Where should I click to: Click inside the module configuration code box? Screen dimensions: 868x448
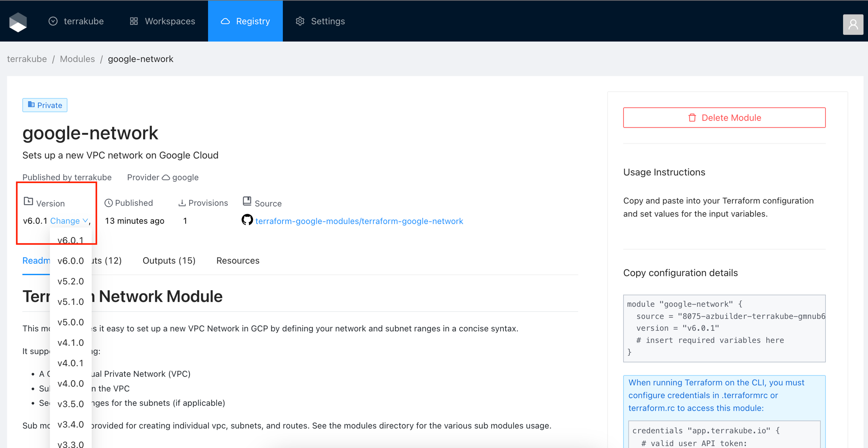724,328
